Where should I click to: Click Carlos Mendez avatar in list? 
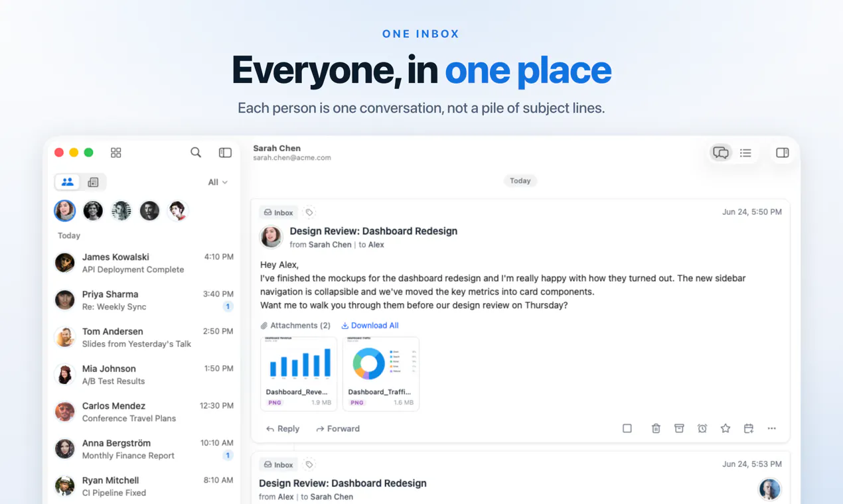(65, 411)
